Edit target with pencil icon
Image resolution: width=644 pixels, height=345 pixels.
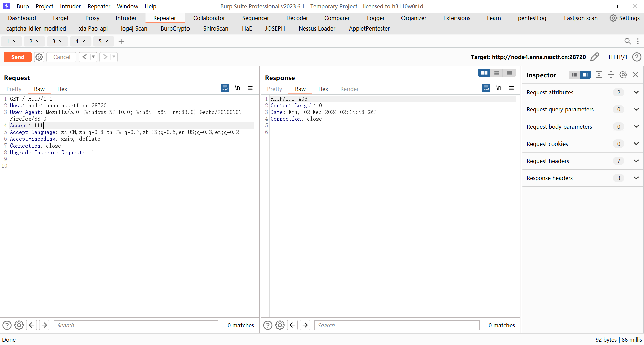595,57
